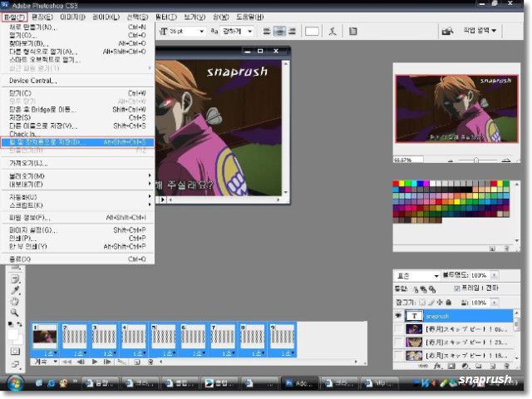Open the 편집(E) Edit menu
The height and width of the screenshot is (399, 532).
click(x=42, y=17)
